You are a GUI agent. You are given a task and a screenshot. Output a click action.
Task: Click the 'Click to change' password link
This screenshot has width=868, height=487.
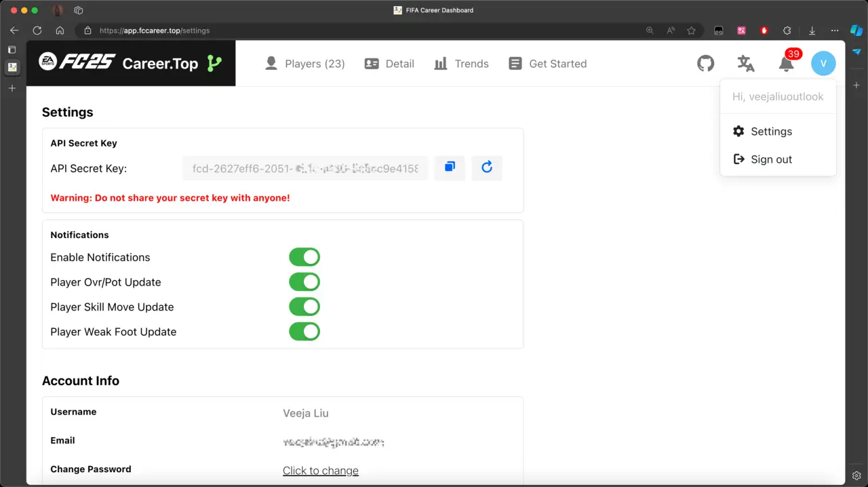point(321,471)
